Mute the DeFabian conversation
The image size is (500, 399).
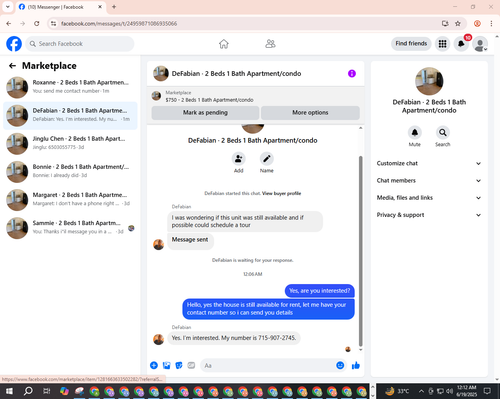[415, 133]
